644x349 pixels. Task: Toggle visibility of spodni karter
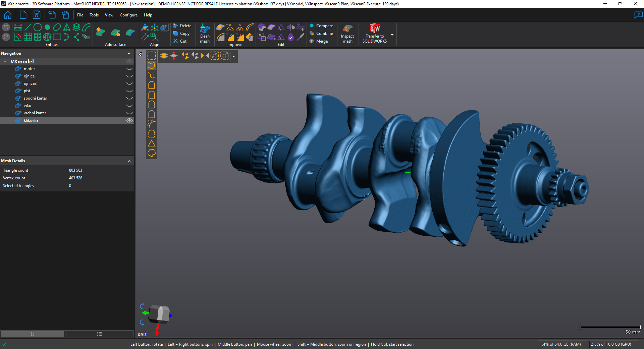[x=129, y=98]
